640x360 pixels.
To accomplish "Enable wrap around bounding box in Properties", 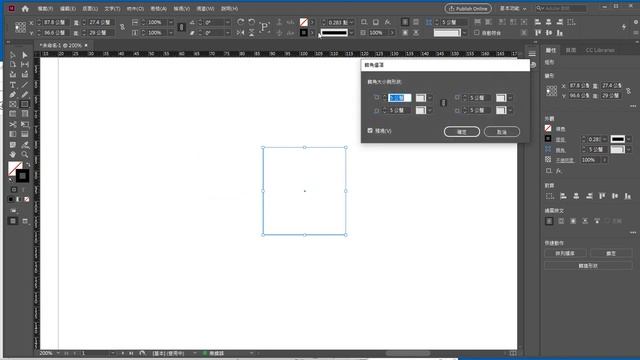I will tap(561, 221).
